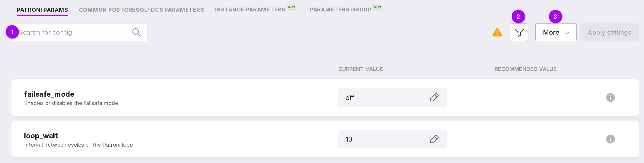Screen dimensions: 644x163
Task: Expand the More dropdown menu
Action: point(555,32)
